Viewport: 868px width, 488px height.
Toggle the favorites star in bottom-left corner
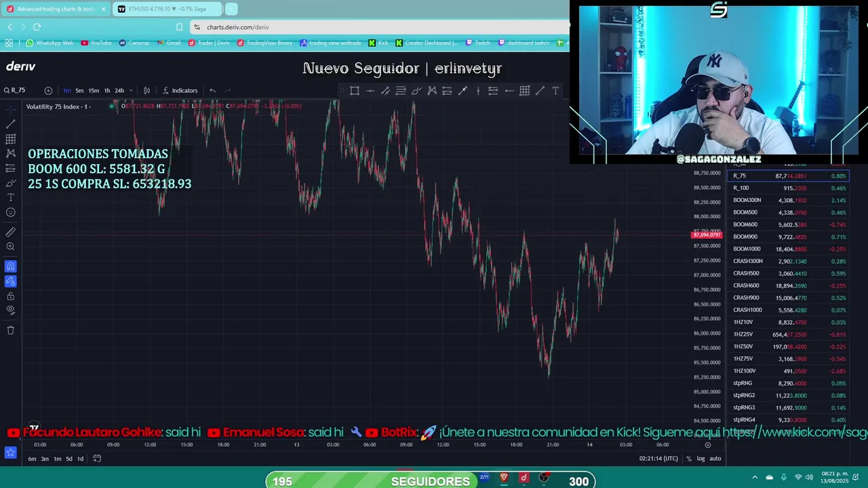(11, 452)
